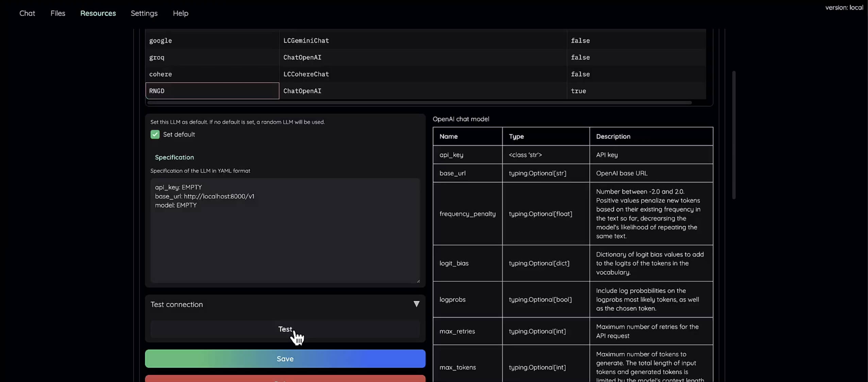
Task: Edit the base_url line in the specification
Action: (204, 196)
